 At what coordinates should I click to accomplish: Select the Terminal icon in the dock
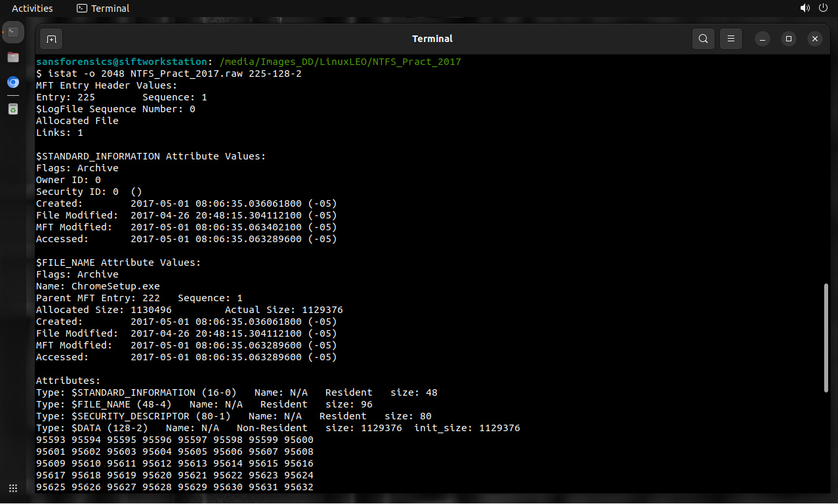click(13, 31)
